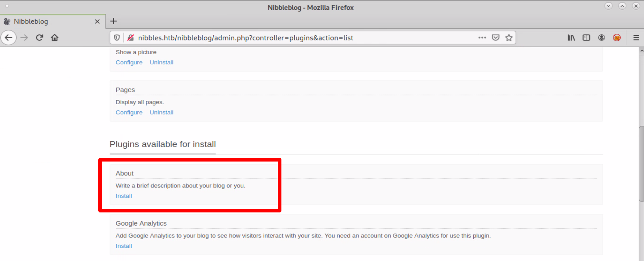Go to the Firefox Home page
Image resolution: width=644 pixels, height=261 pixels.
point(55,37)
